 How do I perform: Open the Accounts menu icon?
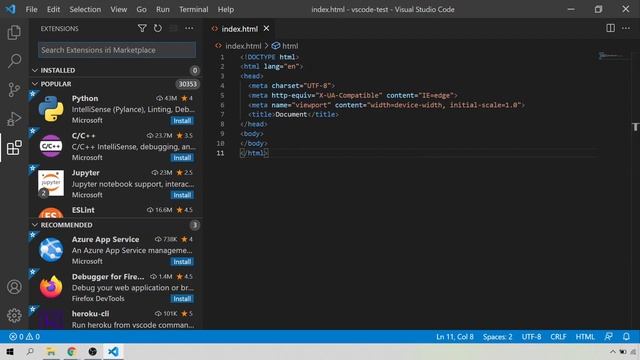14,287
